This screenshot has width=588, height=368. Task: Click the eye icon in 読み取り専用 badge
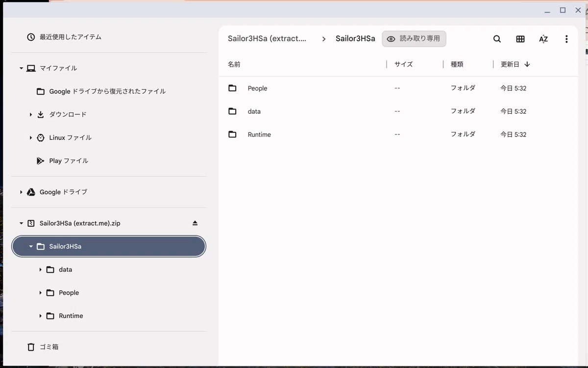[391, 39]
